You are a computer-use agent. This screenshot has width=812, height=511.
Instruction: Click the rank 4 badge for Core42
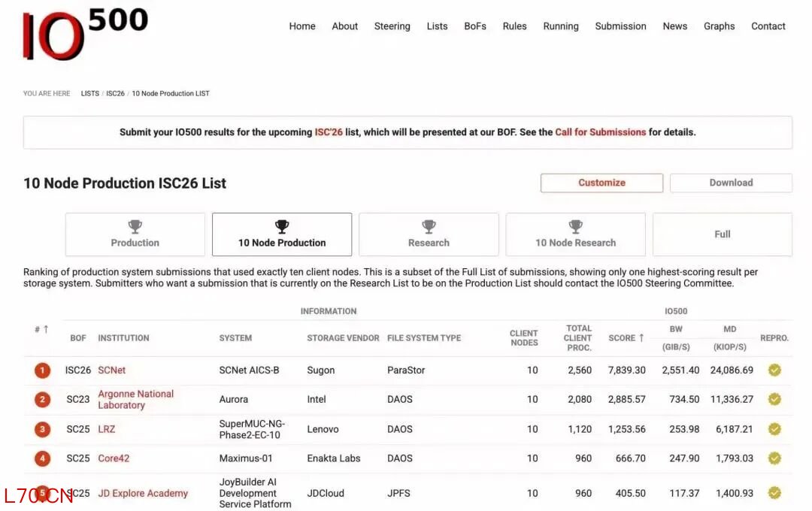(x=42, y=458)
